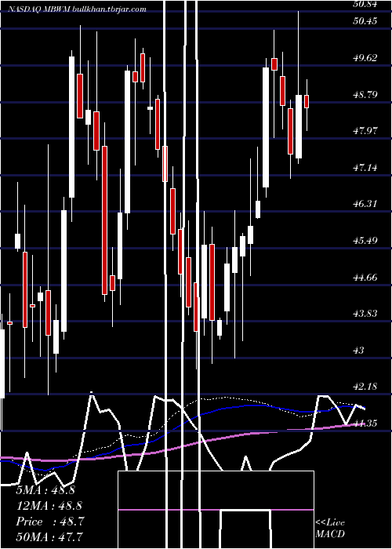
Task: Click the 43.83 price level label
Action: click(x=365, y=313)
